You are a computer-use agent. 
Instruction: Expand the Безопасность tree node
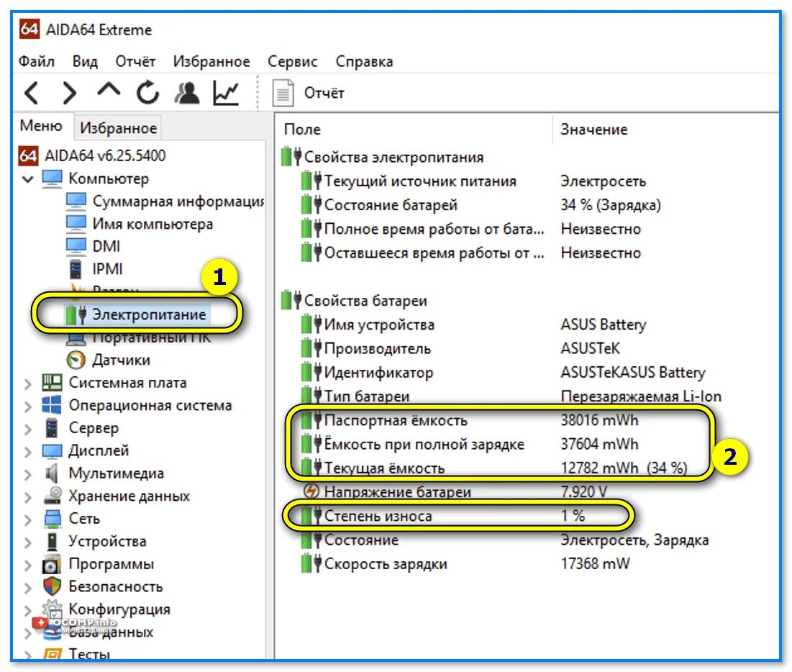(28, 588)
